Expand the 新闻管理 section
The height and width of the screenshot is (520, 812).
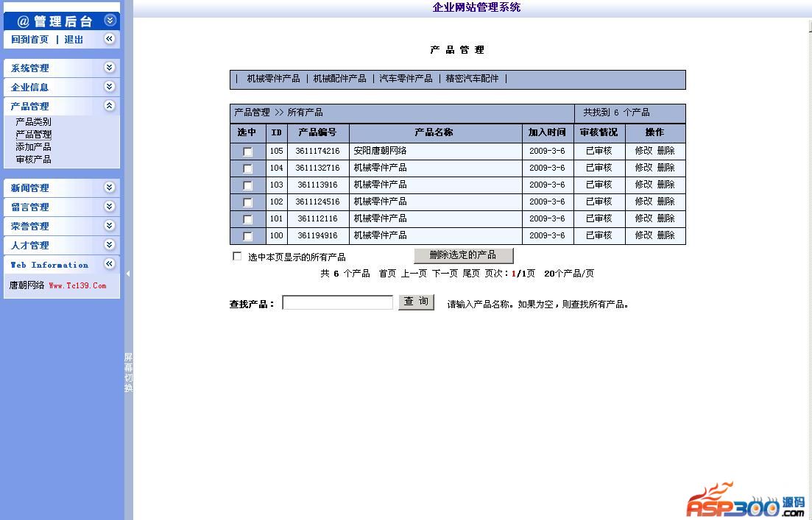coord(109,188)
